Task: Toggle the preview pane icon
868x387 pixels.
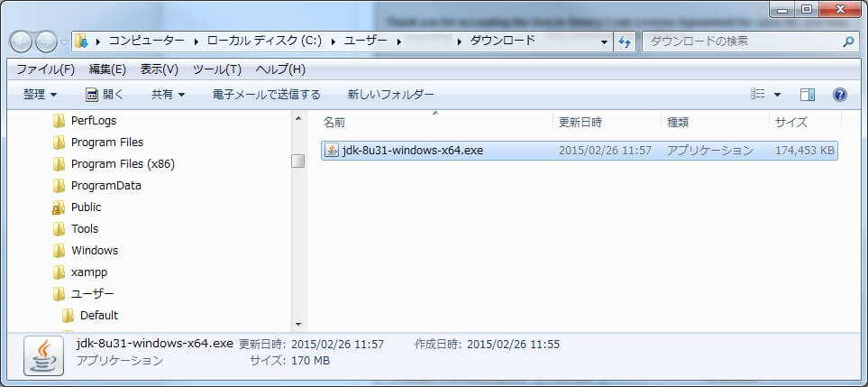Action: (x=808, y=95)
